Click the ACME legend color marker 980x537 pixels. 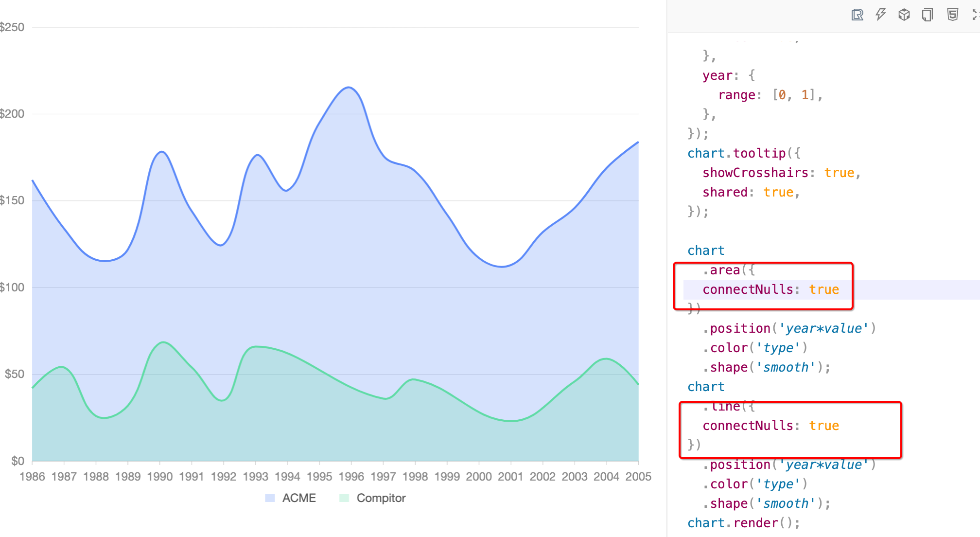coord(270,498)
